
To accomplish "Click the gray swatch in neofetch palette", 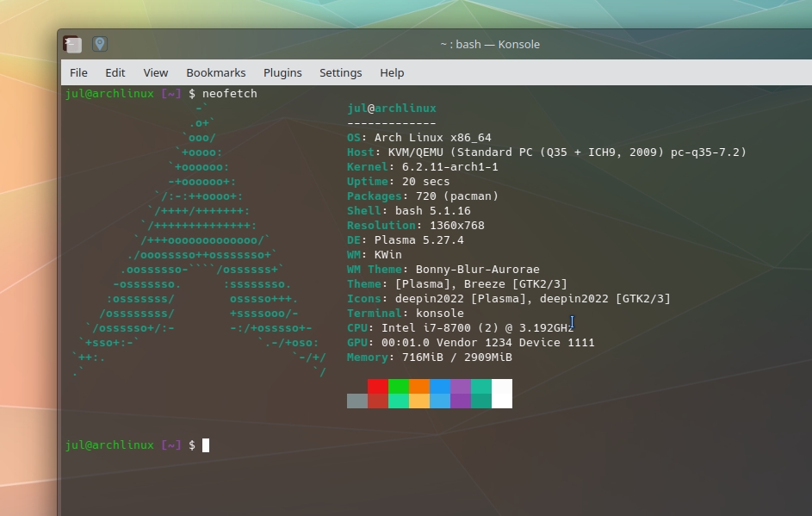I will (357, 401).
